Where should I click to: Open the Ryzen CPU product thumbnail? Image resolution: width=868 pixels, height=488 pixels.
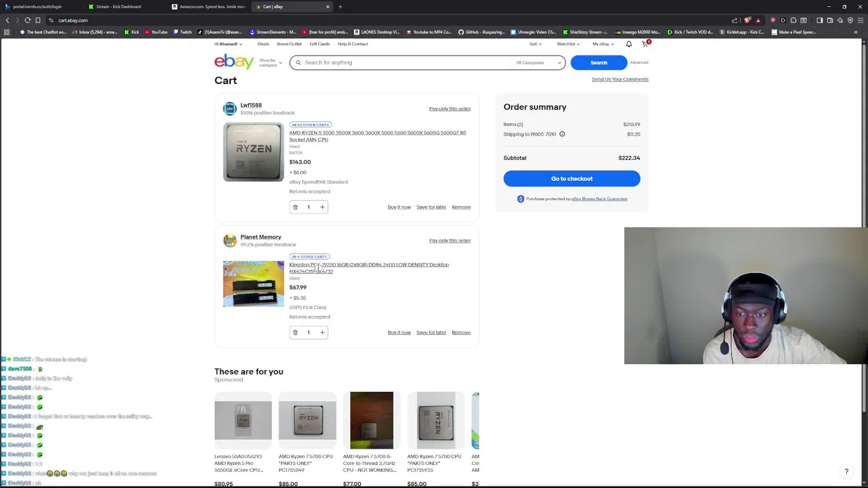click(254, 152)
